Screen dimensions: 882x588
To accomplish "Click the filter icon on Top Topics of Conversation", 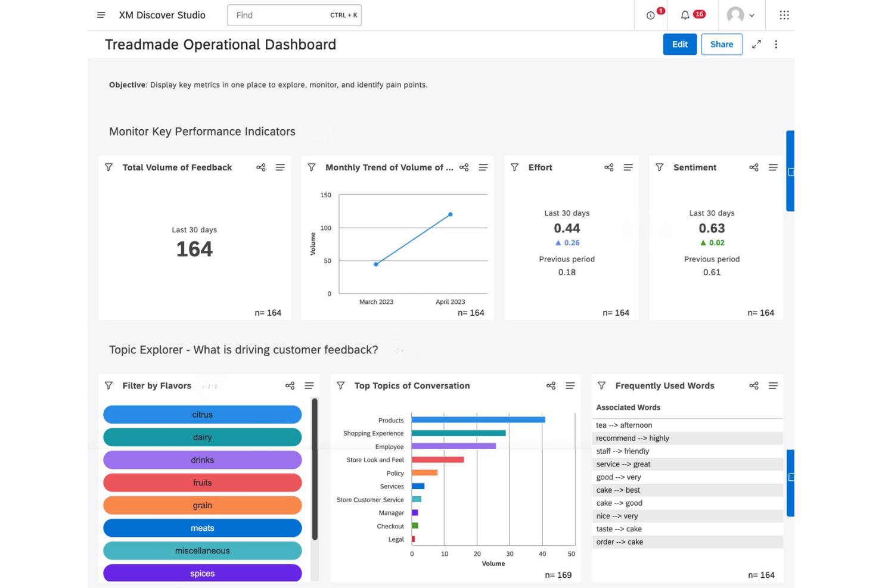I will 341,385.
